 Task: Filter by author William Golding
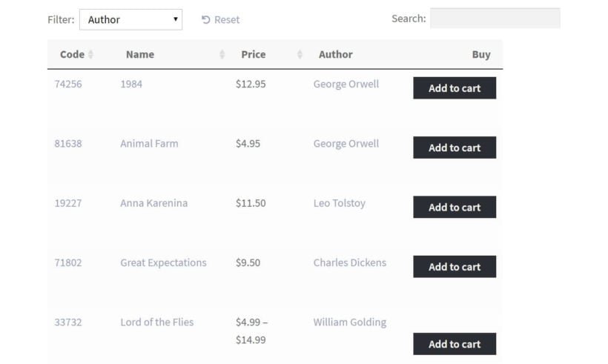pos(350,322)
